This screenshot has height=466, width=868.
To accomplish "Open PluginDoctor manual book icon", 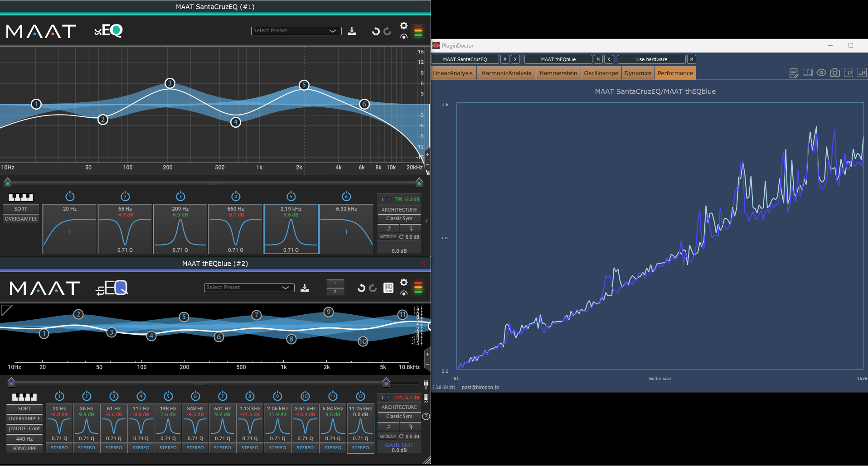I will coord(808,72).
